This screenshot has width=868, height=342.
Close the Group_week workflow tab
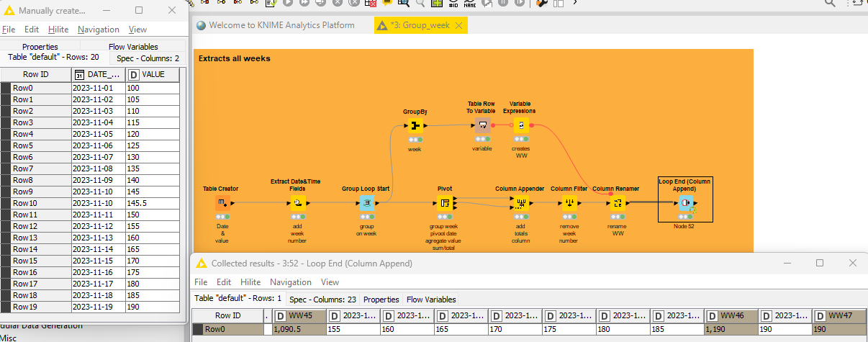click(x=458, y=25)
